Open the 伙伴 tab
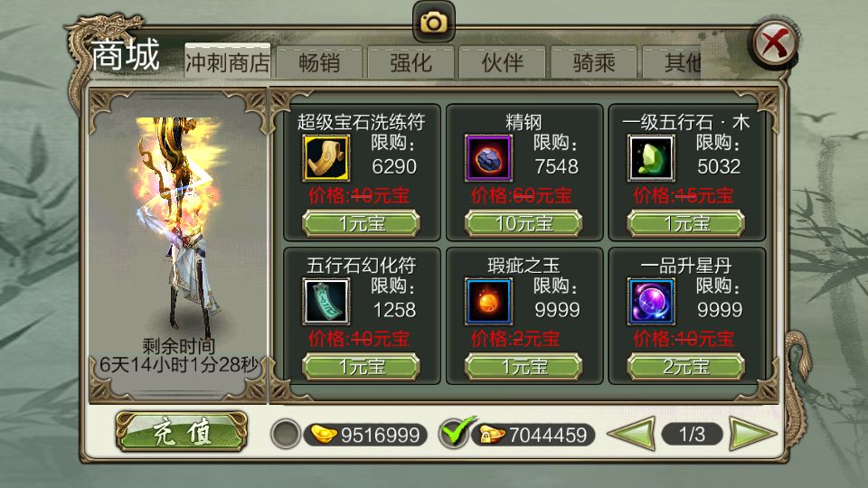 pyautogui.click(x=502, y=62)
